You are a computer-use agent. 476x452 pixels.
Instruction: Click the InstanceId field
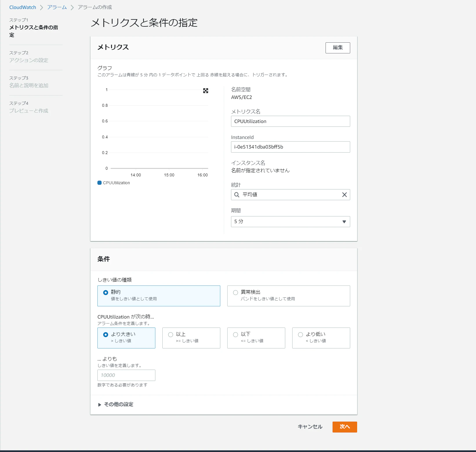pos(290,147)
